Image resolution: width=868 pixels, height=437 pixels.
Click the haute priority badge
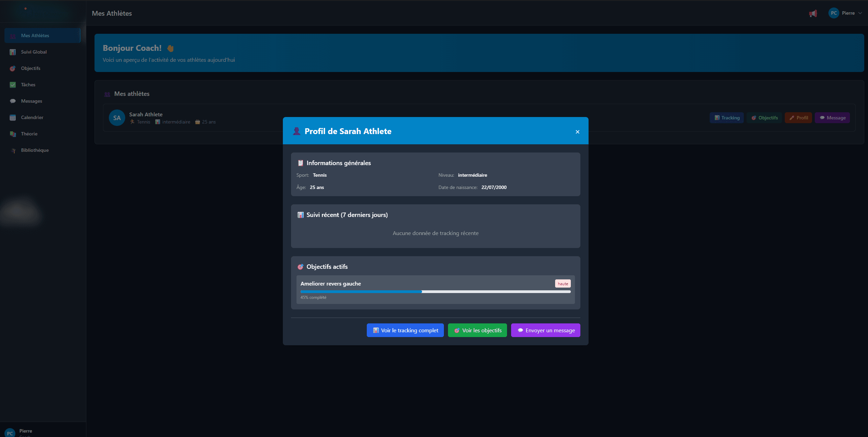563,284
